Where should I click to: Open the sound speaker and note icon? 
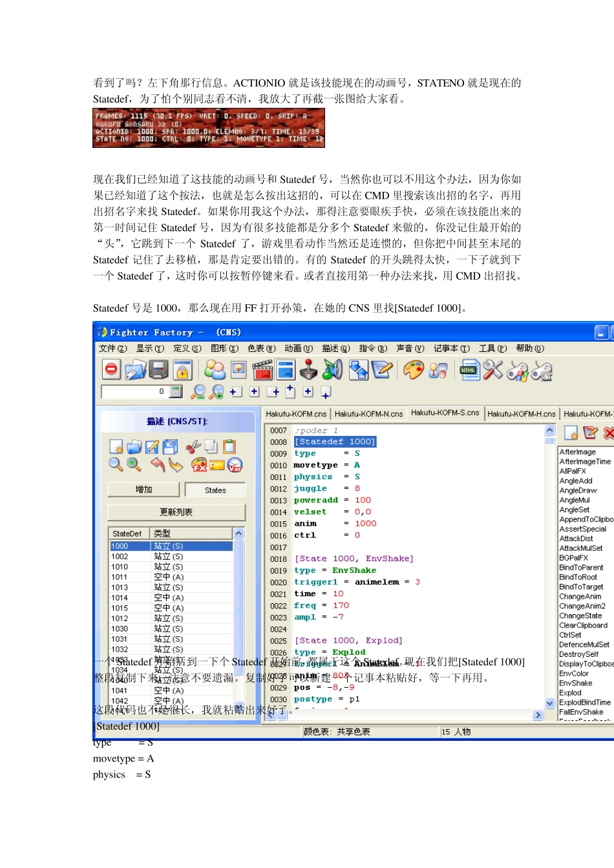[x=332, y=369]
